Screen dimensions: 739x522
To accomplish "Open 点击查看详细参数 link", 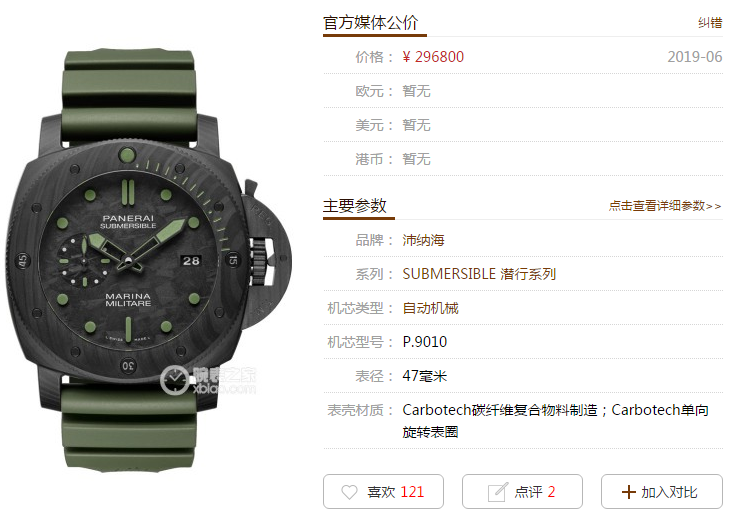I will point(665,206).
